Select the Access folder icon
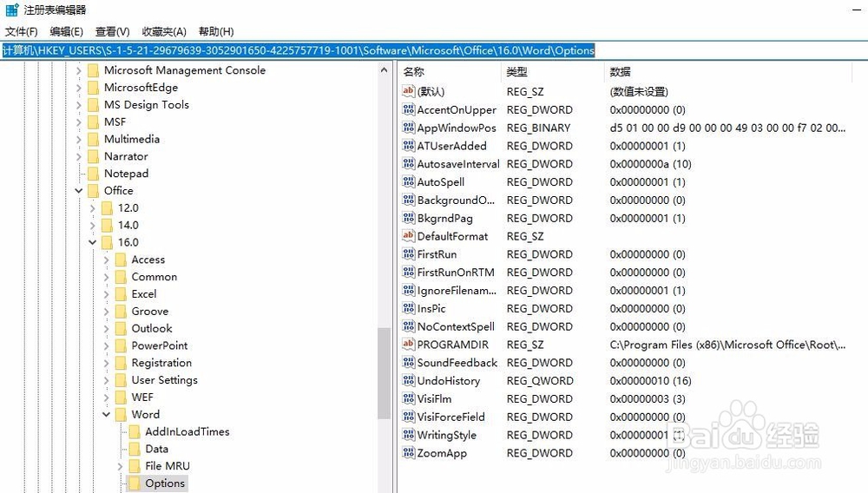 (121, 260)
